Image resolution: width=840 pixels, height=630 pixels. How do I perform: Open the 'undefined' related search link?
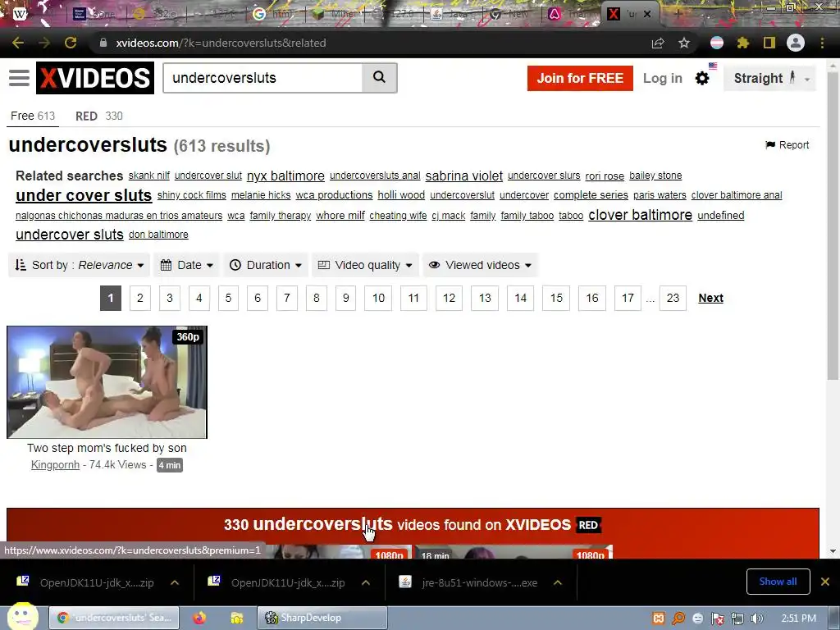(720, 216)
